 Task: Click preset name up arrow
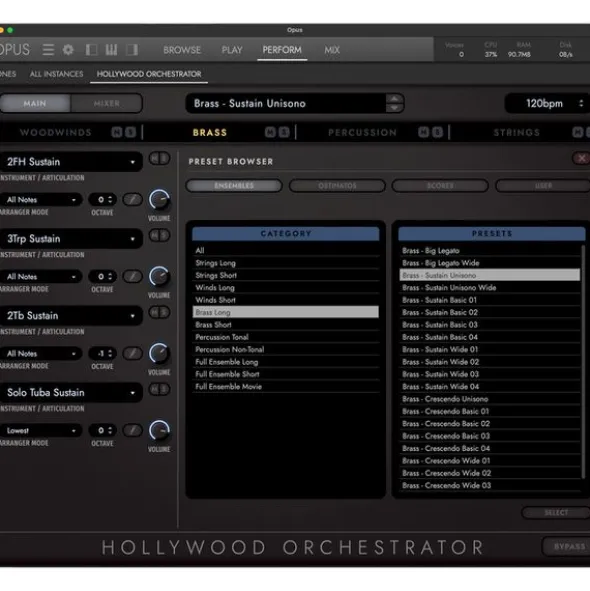394,99
